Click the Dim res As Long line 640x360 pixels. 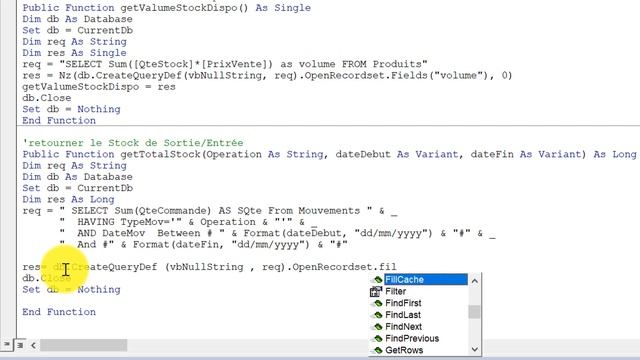[69, 199]
